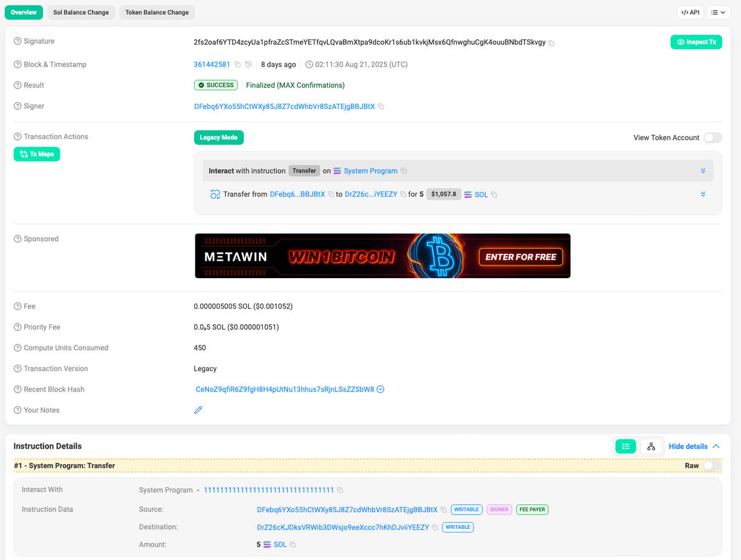741x560 pixels.
Task: Copy the destination address in Instruction Data
Action: click(435, 528)
